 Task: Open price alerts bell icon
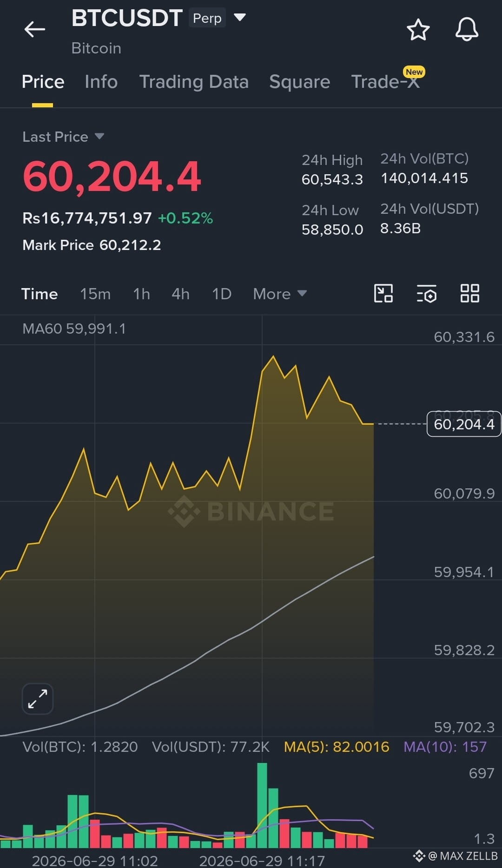coord(467,29)
